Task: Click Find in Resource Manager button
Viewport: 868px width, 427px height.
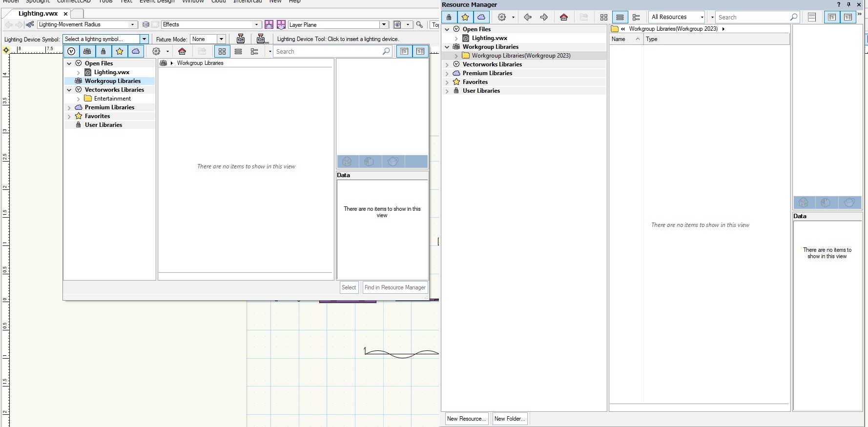Action: (x=395, y=287)
